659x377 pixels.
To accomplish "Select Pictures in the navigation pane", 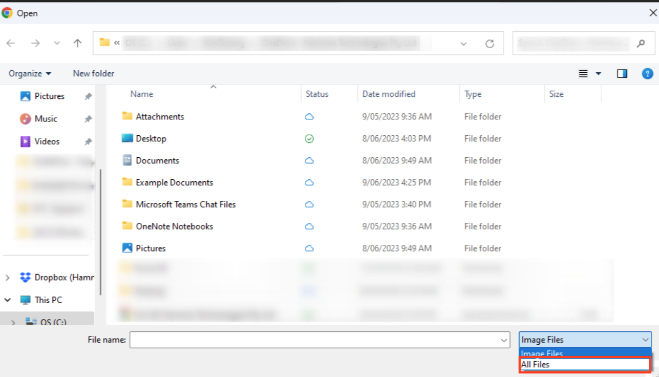I will pyautogui.click(x=49, y=96).
